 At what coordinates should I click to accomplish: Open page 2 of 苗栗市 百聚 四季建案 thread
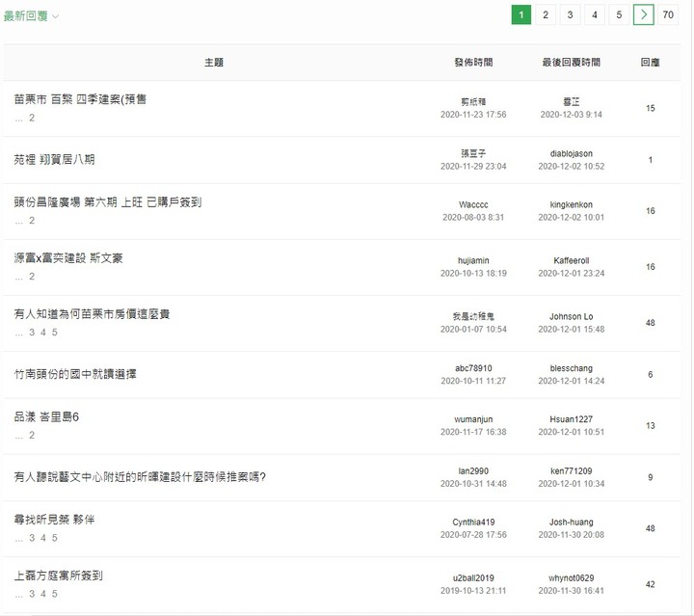[32, 118]
